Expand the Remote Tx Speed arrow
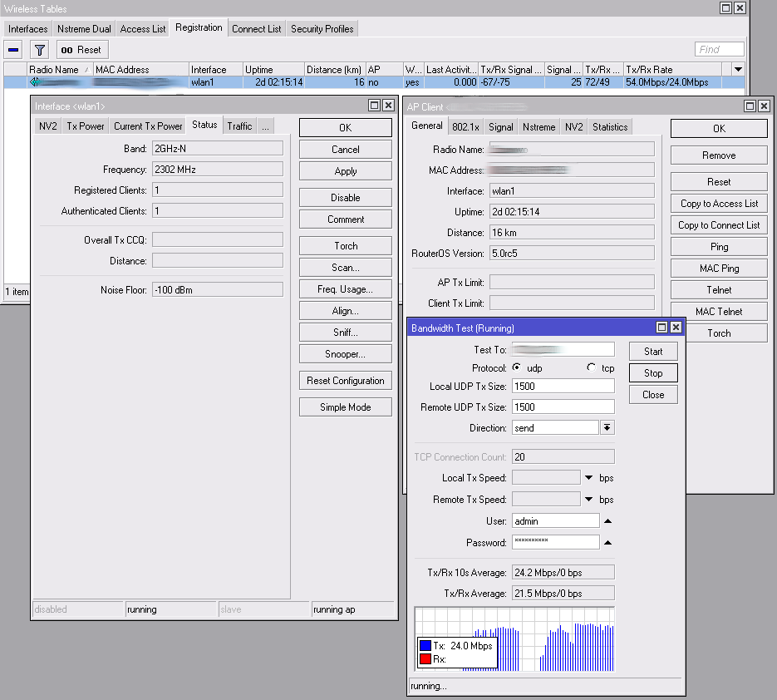 point(588,500)
